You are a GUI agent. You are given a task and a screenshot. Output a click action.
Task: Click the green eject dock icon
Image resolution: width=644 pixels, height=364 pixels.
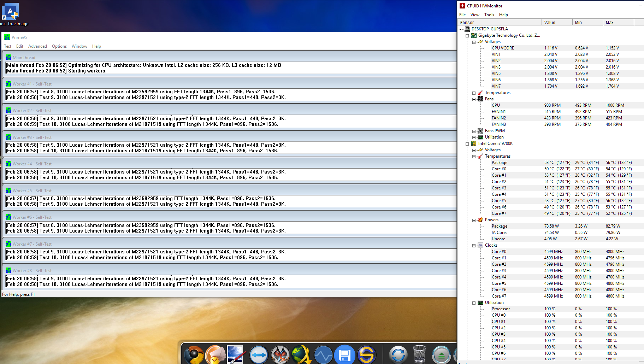pos(441,355)
